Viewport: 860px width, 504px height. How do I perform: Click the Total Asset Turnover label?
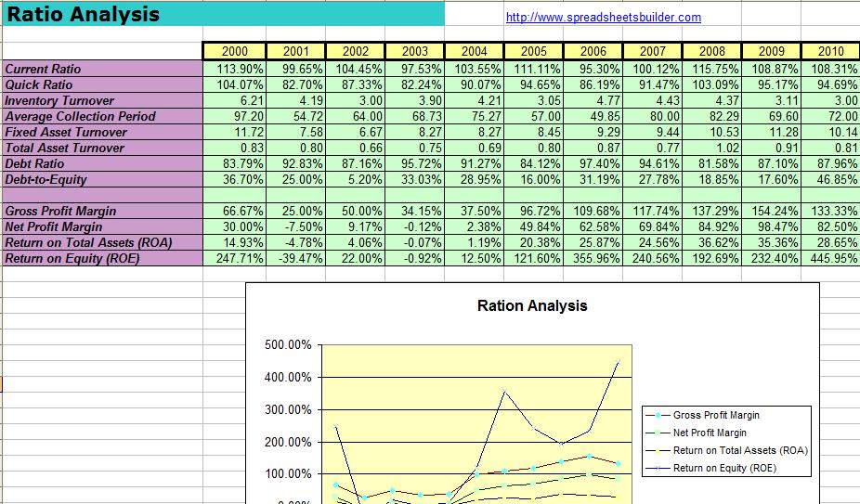pos(103,149)
